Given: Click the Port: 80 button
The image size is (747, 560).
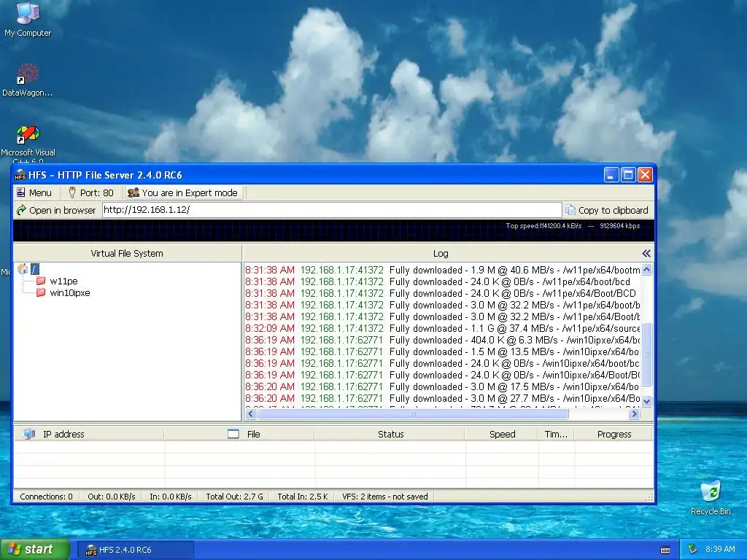Looking at the screenshot, I should click(x=90, y=192).
